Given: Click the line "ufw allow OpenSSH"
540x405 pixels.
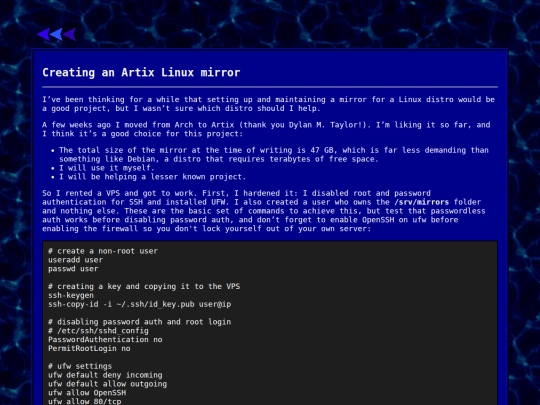Looking at the screenshot, I should (87, 393).
